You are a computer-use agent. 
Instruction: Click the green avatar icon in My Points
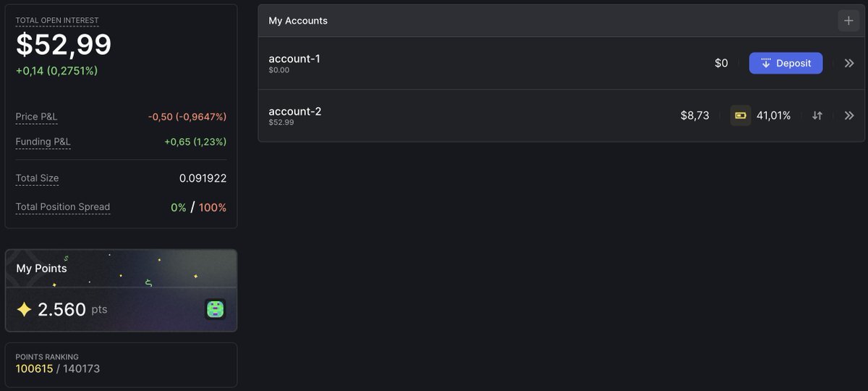215,309
